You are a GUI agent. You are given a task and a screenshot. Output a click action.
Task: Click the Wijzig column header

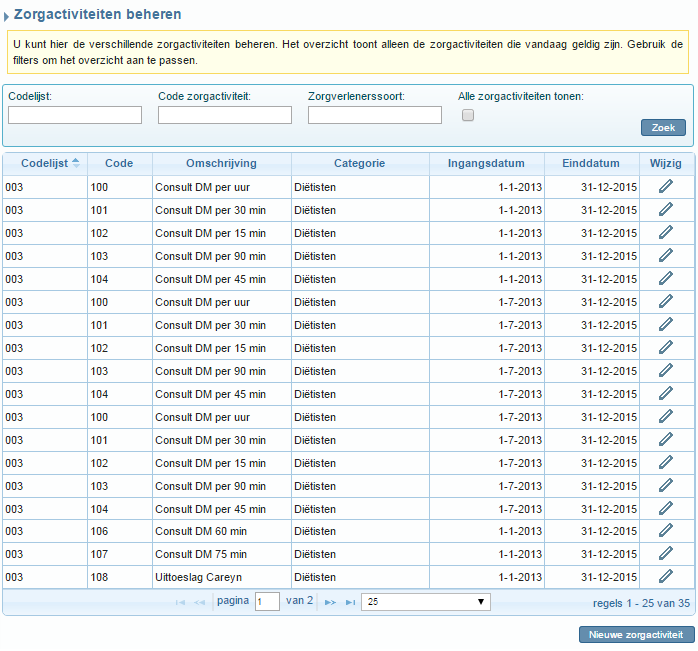click(666, 163)
